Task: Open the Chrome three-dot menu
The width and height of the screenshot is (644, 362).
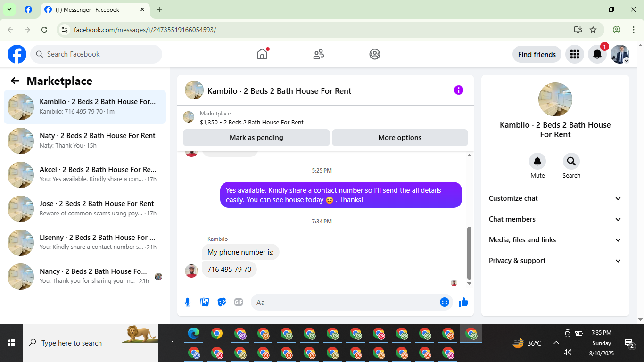Action: 634,30
